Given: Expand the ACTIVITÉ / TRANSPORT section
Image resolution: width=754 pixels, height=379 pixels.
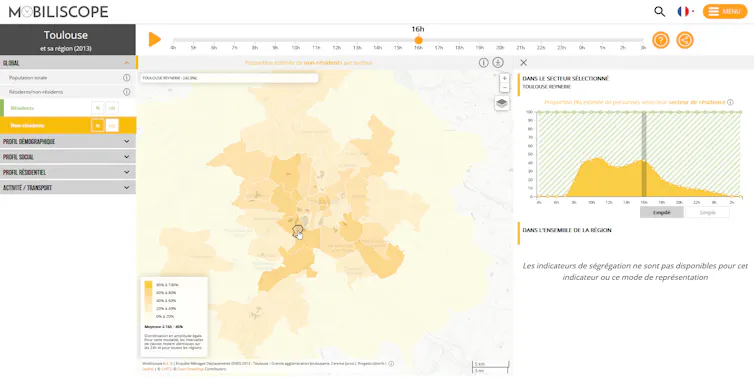Looking at the screenshot, I should click(x=68, y=188).
